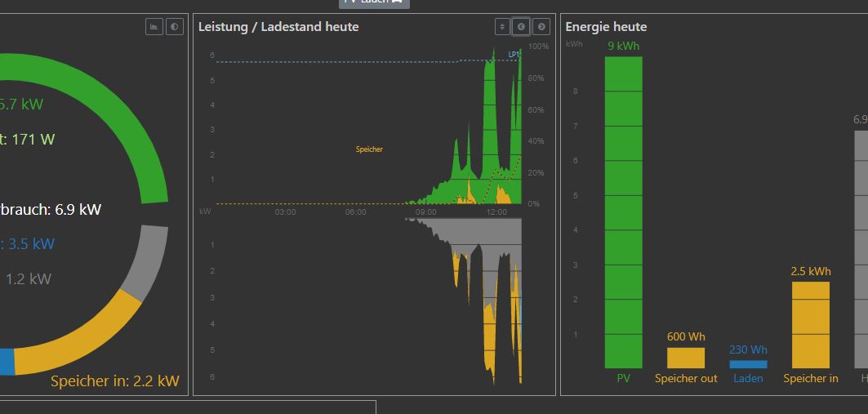Click the '600 Wh' value label

click(686, 336)
